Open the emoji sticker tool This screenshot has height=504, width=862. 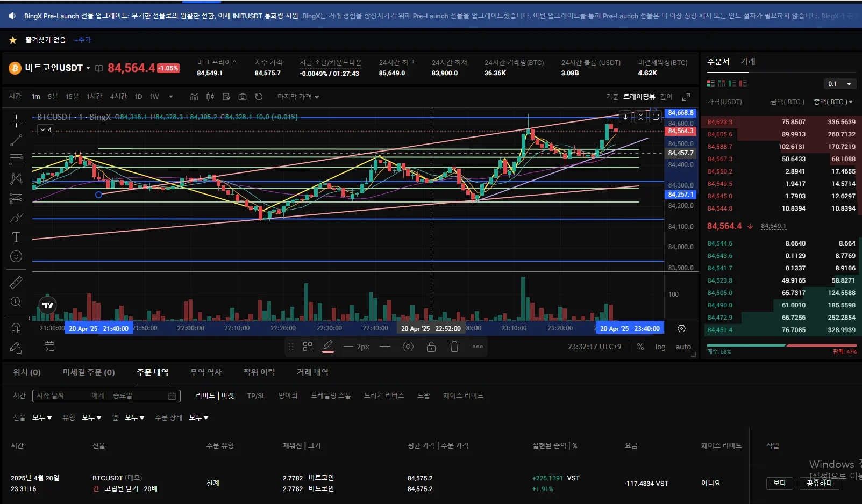(16, 256)
